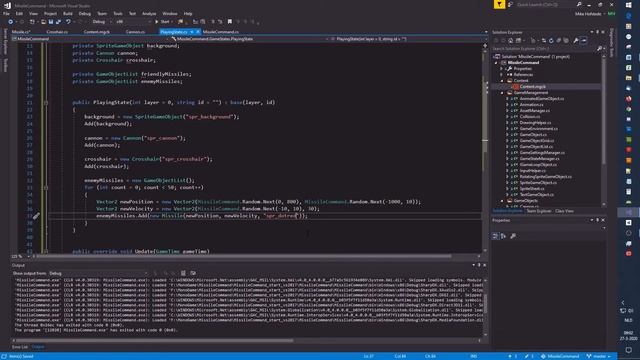The height and width of the screenshot is (360, 640).
Task: Click the Preview Selected Items icon
Action: point(584,40)
